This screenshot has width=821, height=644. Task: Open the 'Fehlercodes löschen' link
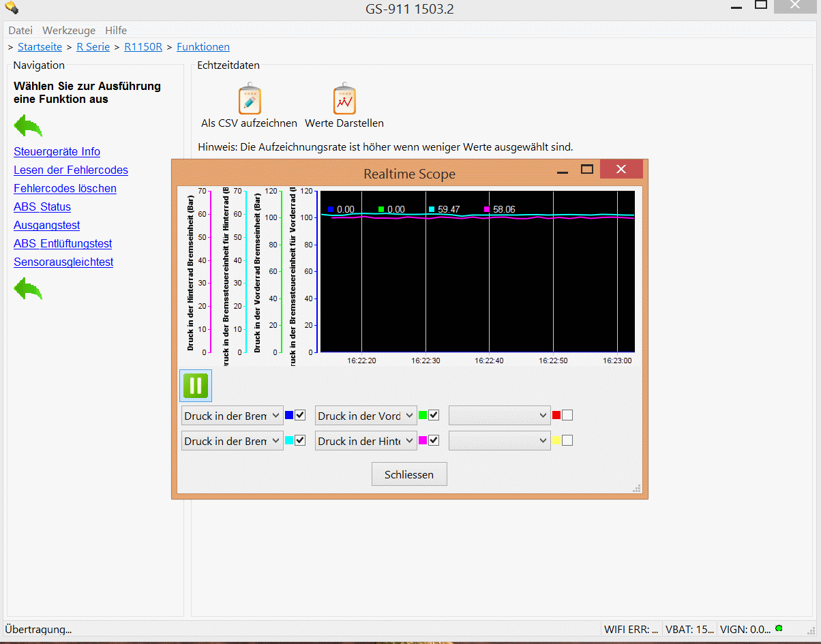point(65,188)
